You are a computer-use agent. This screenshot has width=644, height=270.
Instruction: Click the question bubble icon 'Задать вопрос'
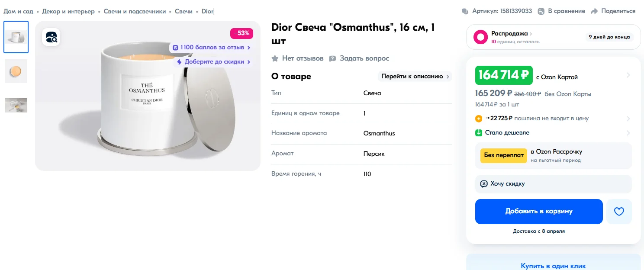click(332, 58)
